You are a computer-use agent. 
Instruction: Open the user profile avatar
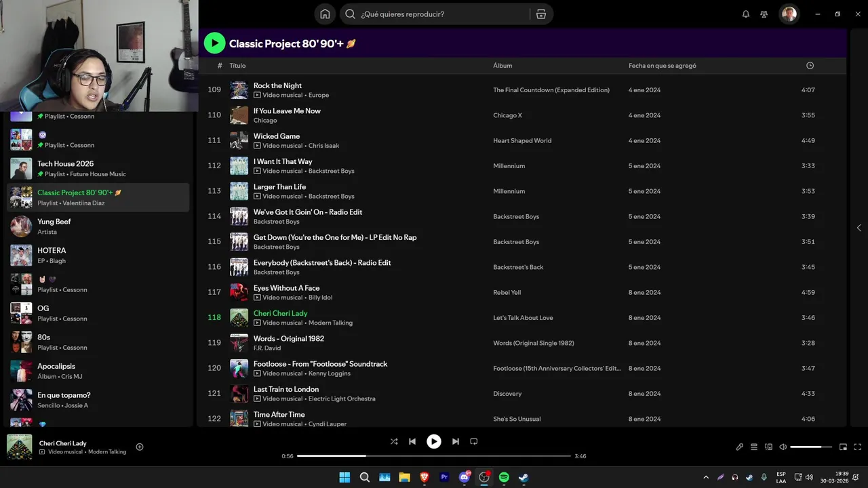click(x=789, y=14)
